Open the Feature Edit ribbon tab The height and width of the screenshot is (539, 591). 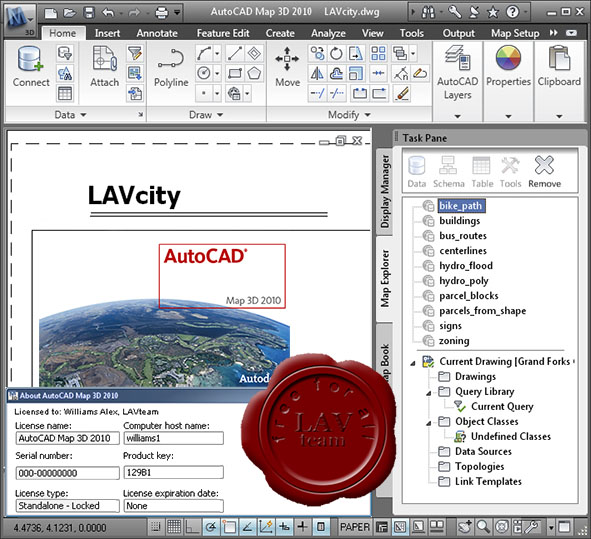click(223, 33)
